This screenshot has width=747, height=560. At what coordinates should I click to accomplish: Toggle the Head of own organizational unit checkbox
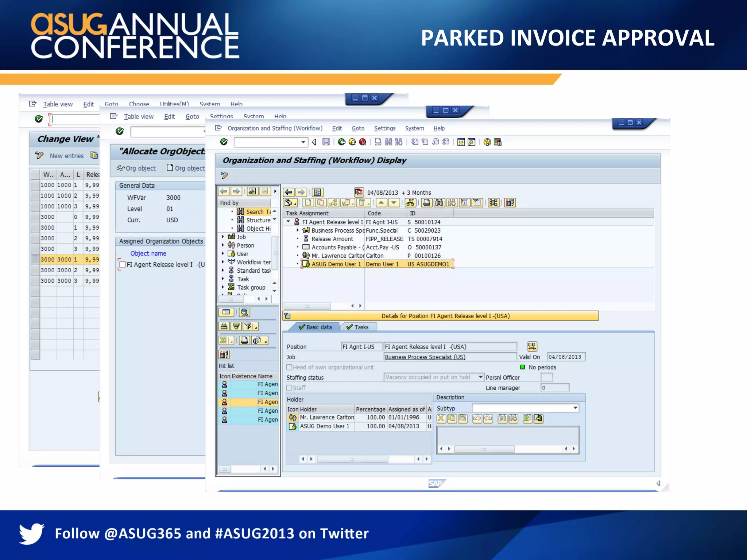(x=289, y=367)
